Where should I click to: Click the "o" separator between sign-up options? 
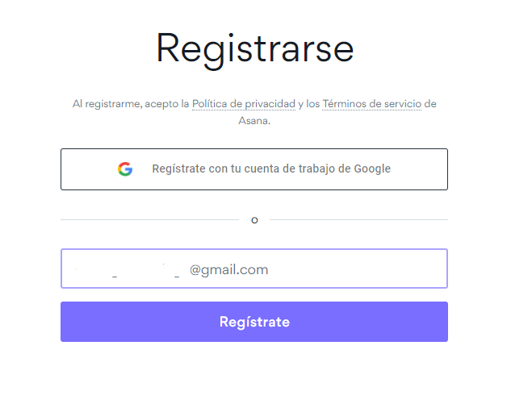(254, 220)
